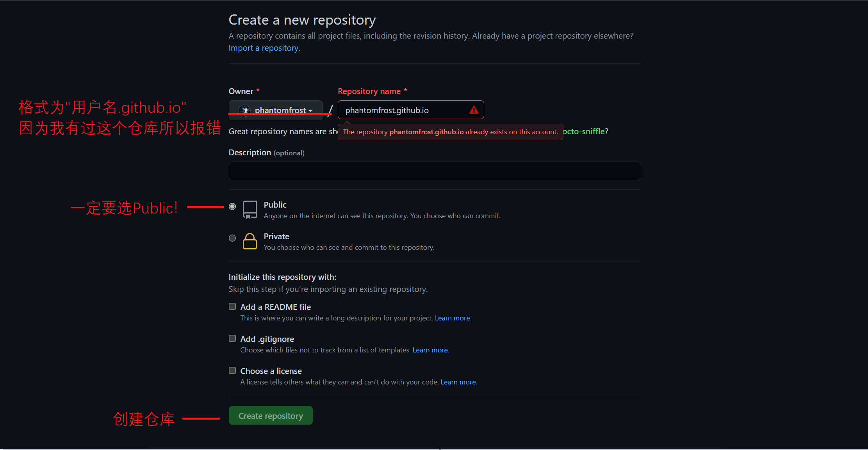868x450 pixels.
Task: Click the 'Add a README file' label
Action: coord(276,307)
